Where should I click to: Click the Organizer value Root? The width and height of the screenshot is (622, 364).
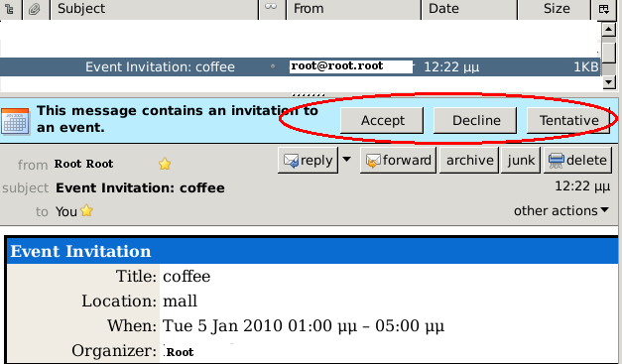[x=180, y=352]
